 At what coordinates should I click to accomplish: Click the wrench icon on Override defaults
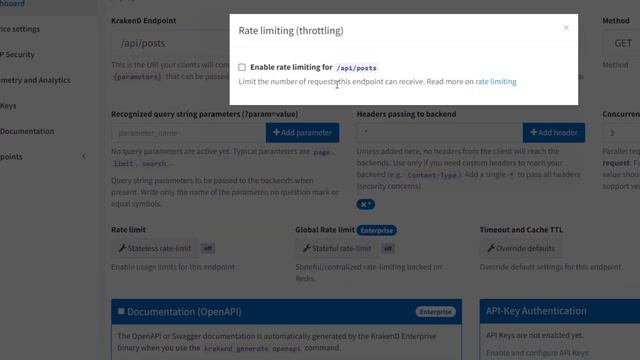(x=491, y=248)
